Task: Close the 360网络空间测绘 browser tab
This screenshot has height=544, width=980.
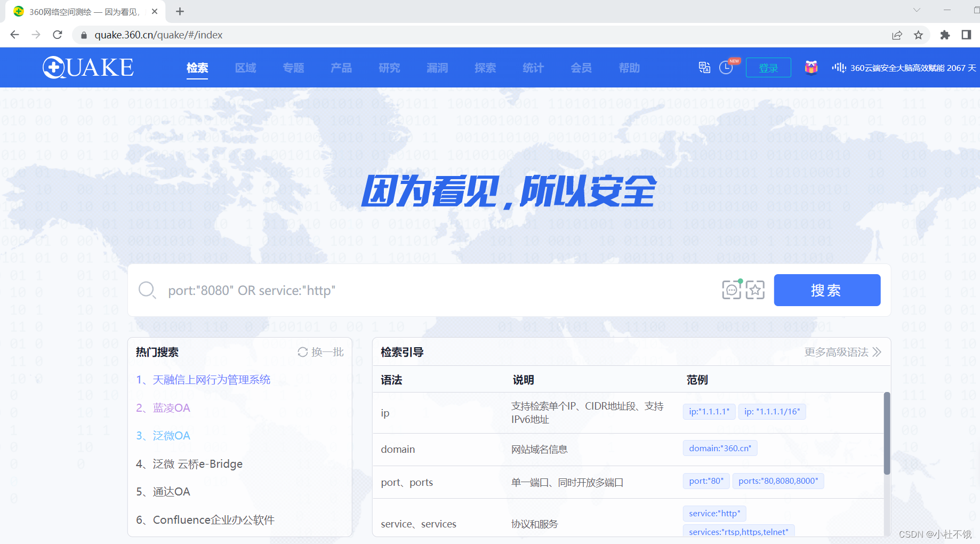Action: click(x=155, y=11)
